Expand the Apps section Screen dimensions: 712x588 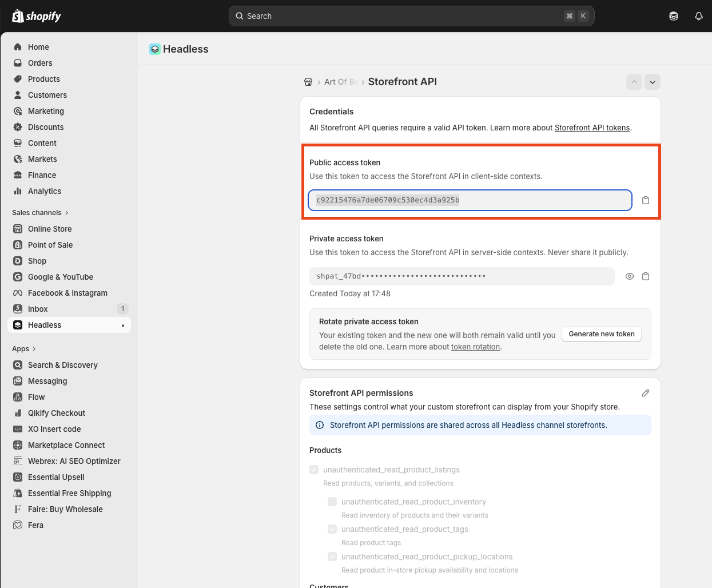point(24,349)
